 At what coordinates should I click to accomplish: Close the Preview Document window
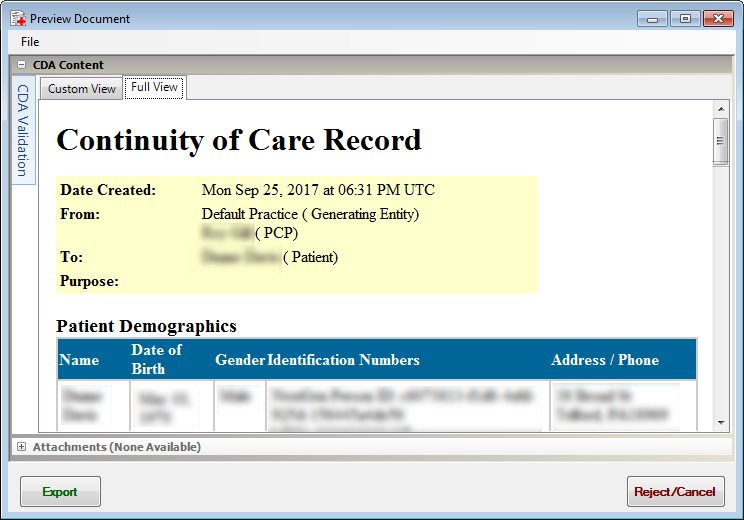pyautogui.click(x=718, y=19)
